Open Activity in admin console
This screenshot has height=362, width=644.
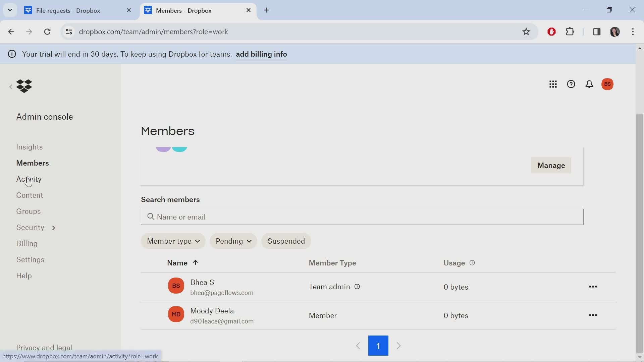click(29, 179)
